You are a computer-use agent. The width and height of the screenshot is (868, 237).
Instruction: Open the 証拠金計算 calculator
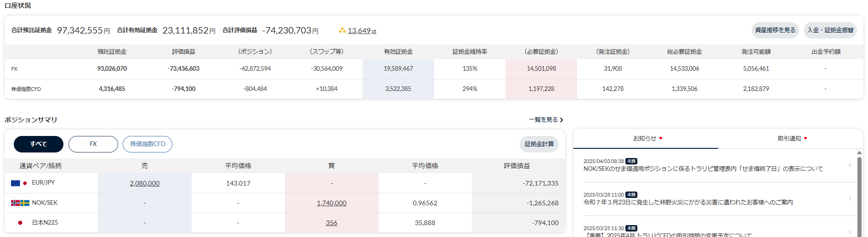(539, 144)
